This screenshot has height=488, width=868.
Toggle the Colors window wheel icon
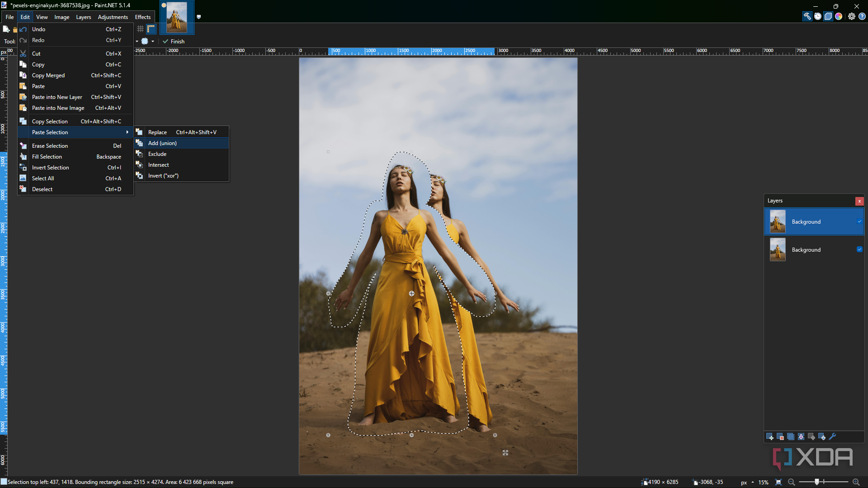tap(839, 16)
